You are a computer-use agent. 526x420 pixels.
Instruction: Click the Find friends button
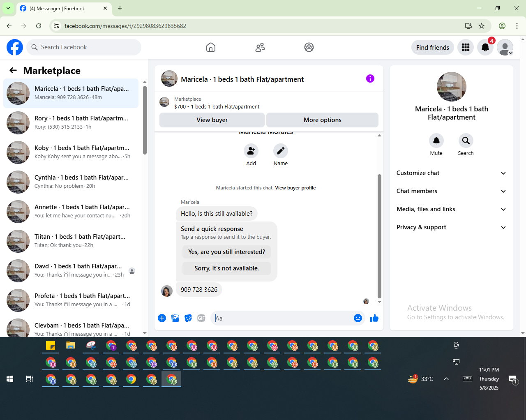[x=433, y=47]
